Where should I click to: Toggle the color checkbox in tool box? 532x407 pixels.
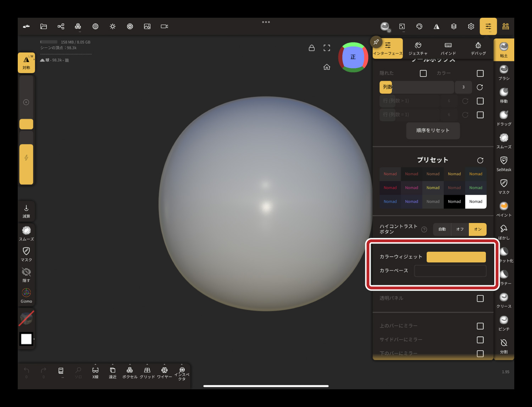480,73
